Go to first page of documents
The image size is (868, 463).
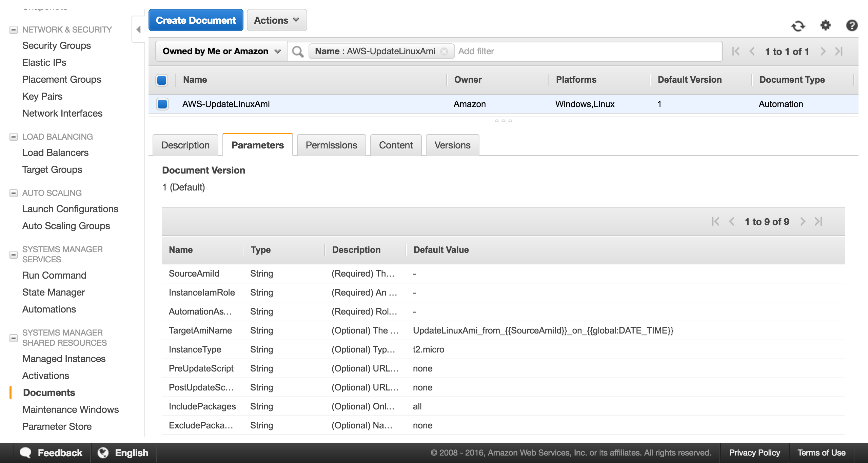(x=735, y=52)
